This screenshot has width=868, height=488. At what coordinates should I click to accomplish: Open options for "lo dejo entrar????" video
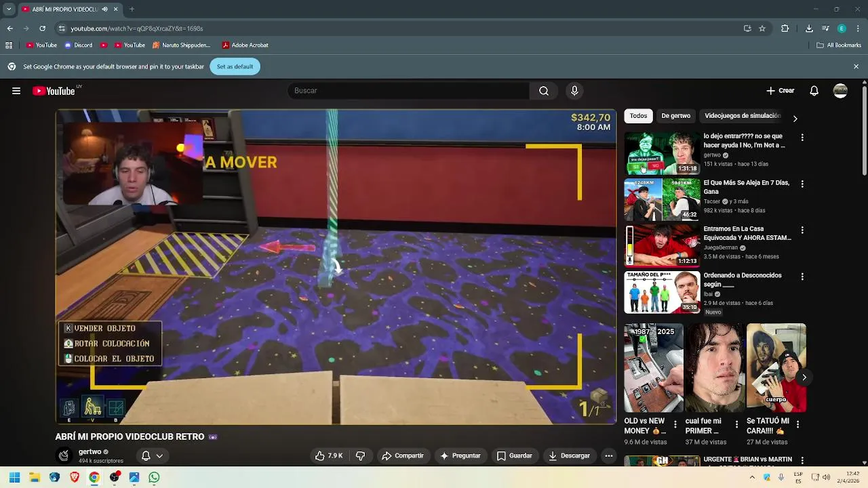pyautogui.click(x=802, y=138)
